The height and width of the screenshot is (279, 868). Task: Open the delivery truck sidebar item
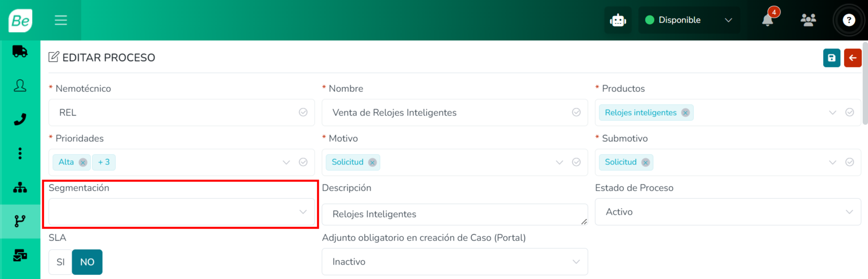20,52
